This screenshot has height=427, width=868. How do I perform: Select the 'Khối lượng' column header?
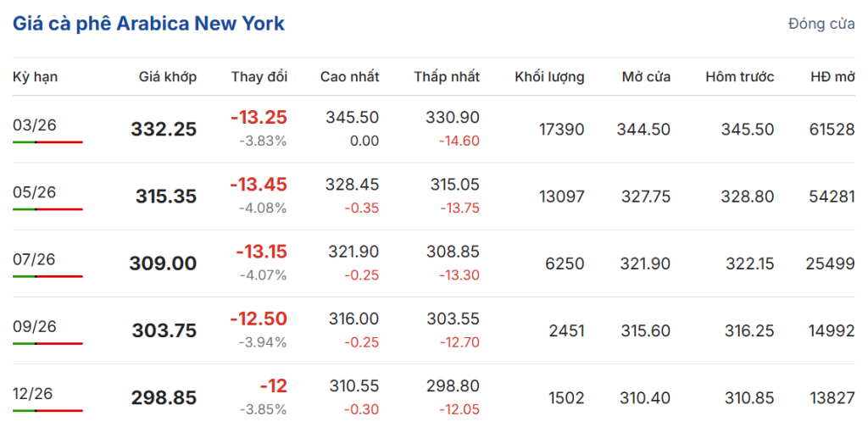click(549, 77)
